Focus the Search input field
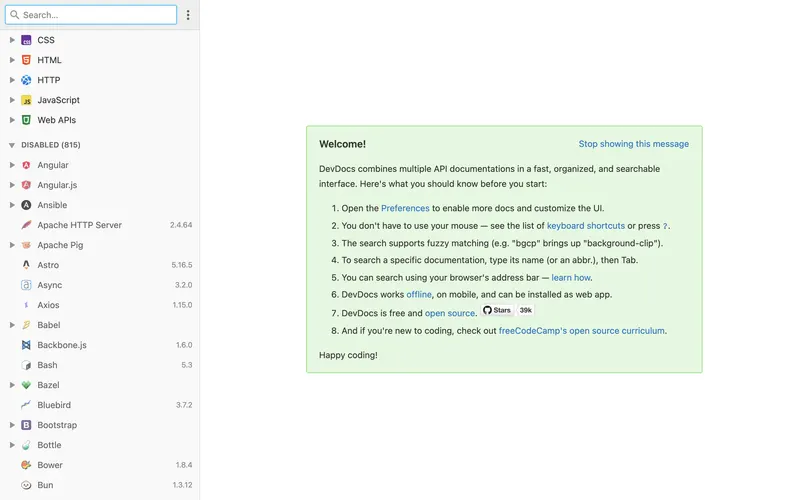800x500 pixels. pos(91,15)
